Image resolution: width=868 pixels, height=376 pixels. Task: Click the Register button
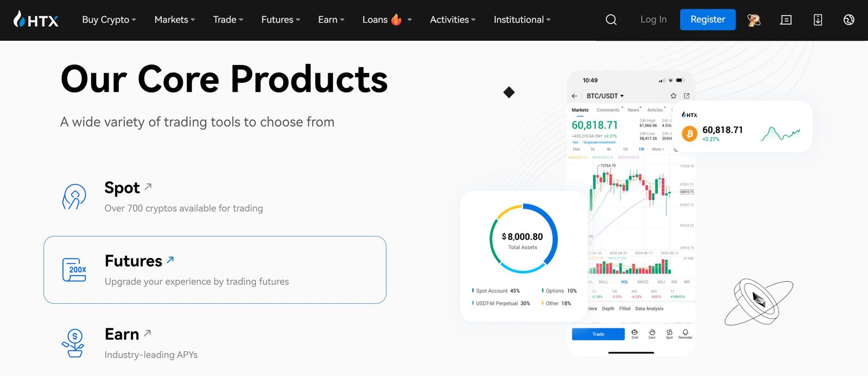[707, 20]
